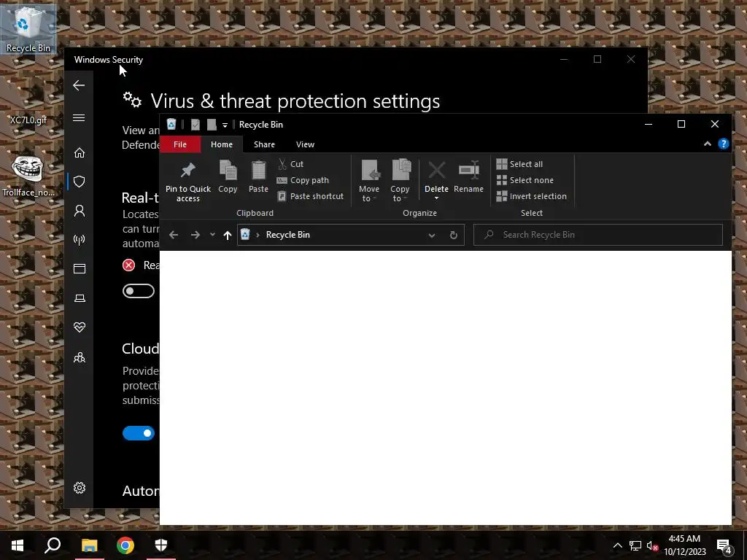The width and height of the screenshot is (747, 560).
Task: Click the Rename icon
Action: 469,171
